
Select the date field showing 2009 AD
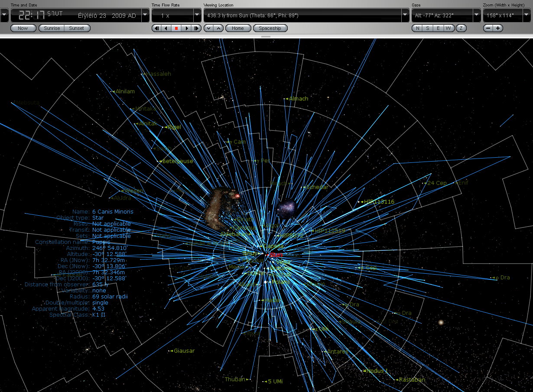click(x=107, y=16)
